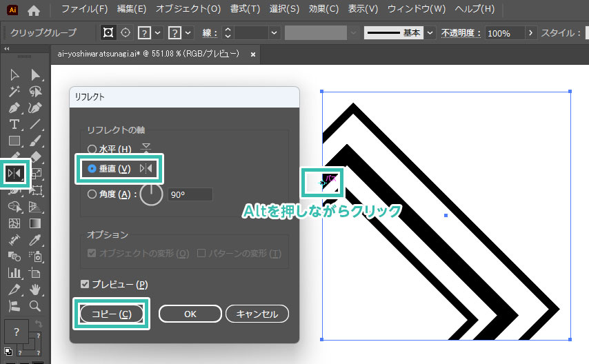
Task: Select the Type tool
Action: point(14,125)
